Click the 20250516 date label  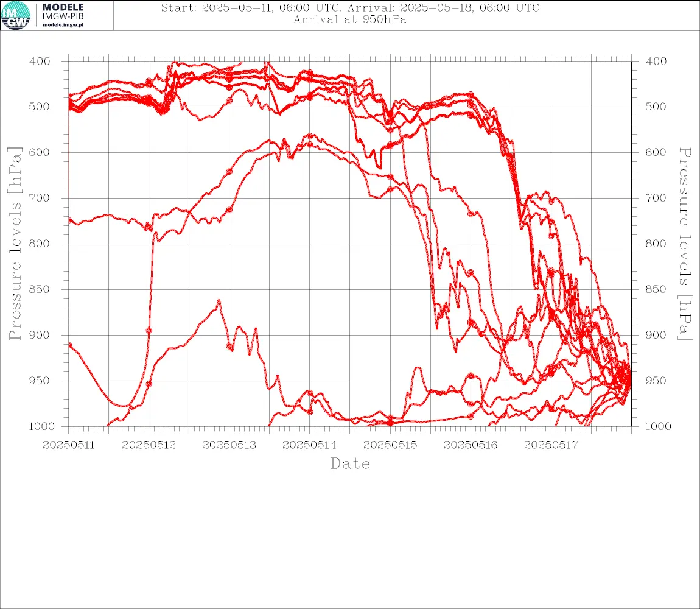(x=471, y=445)
